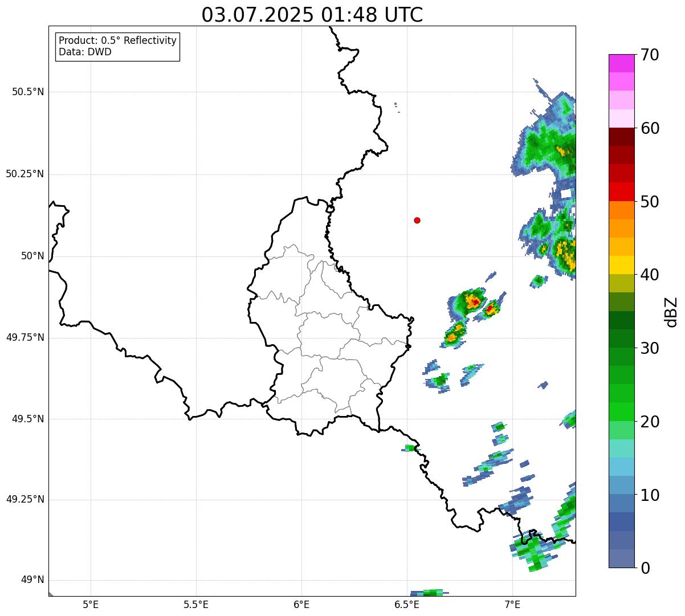Pick the dark blue swatch between 0 and 10
This screenshot has width=685, height=616.
coord(621,521)
